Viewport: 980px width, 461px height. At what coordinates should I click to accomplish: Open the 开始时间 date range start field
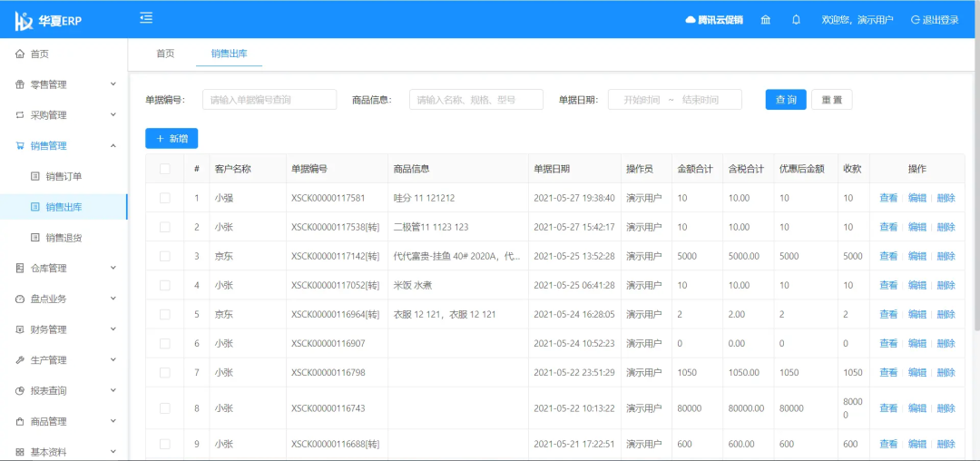(642, 100)
